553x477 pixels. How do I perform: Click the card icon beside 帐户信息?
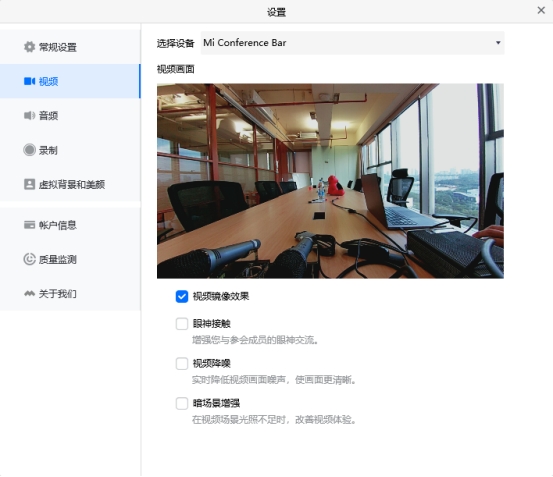click(x=29, y=225)
